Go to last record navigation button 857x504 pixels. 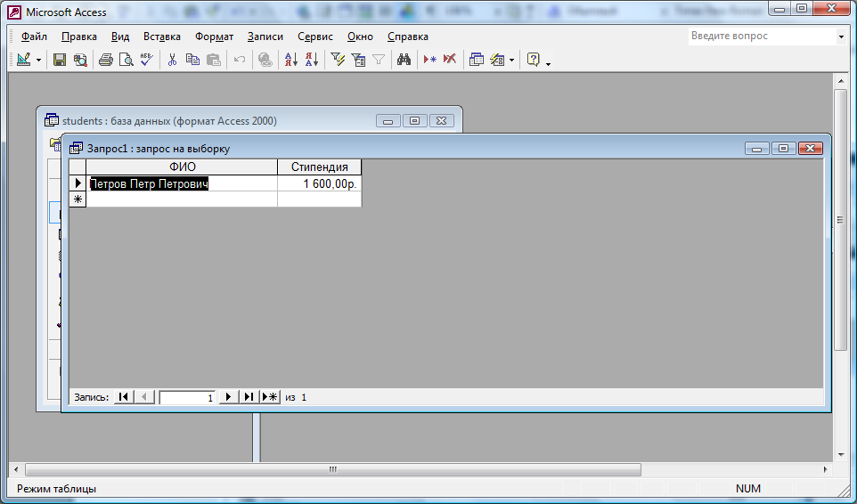(x=249, y=397)
